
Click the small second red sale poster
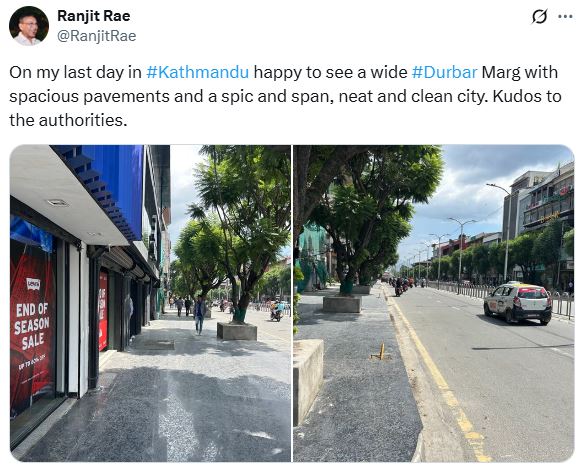[103, 311]
